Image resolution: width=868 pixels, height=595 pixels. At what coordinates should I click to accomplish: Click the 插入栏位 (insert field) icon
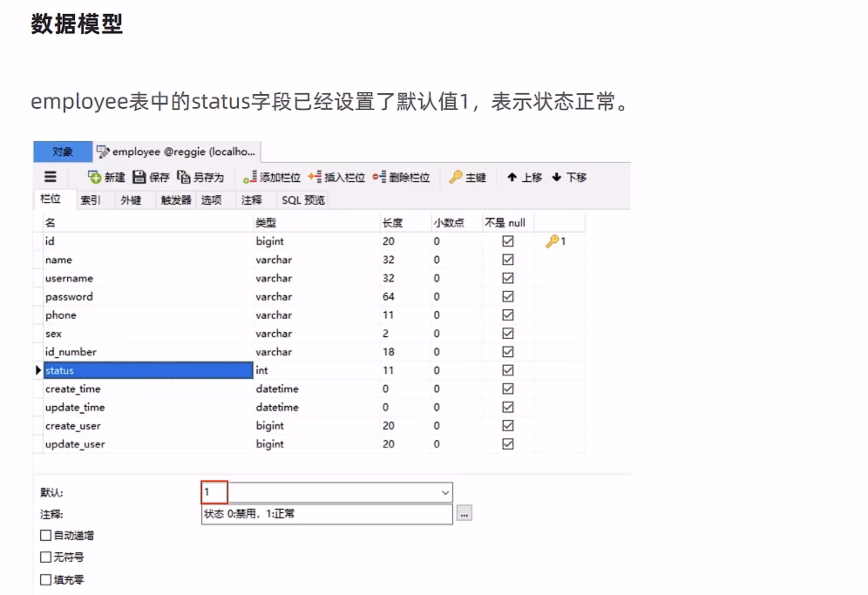coord(315,177)
